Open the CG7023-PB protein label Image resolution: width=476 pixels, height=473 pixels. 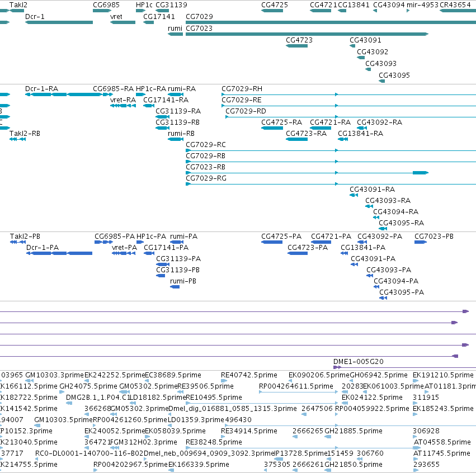point(434,236)
